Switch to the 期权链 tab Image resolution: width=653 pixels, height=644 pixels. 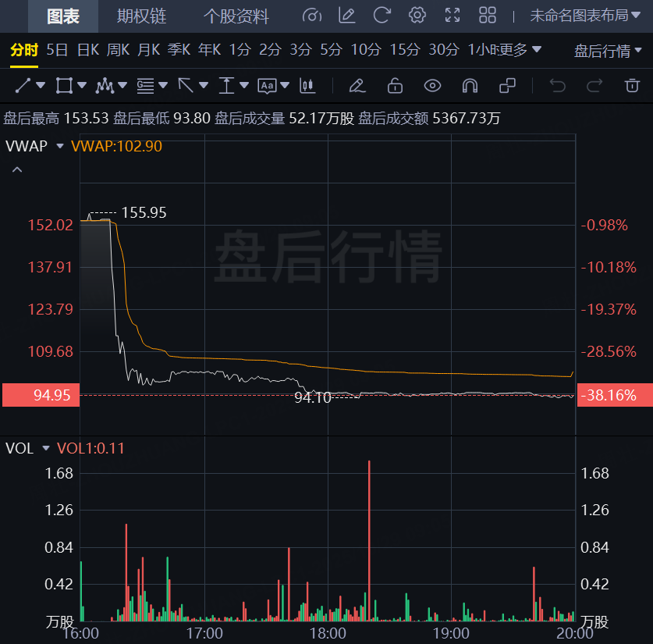(140, 16)
